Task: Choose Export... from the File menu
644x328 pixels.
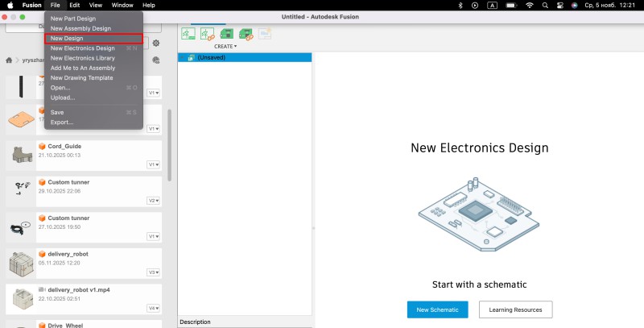Action: point(93,122)
